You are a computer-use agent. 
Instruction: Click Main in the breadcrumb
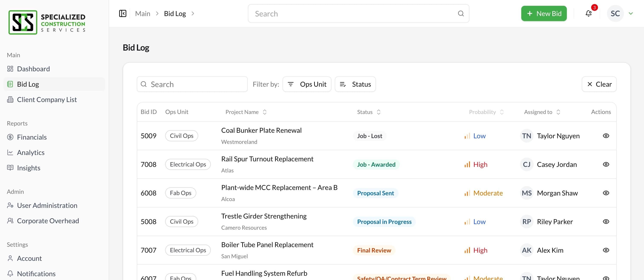click(x=143, y=13)
